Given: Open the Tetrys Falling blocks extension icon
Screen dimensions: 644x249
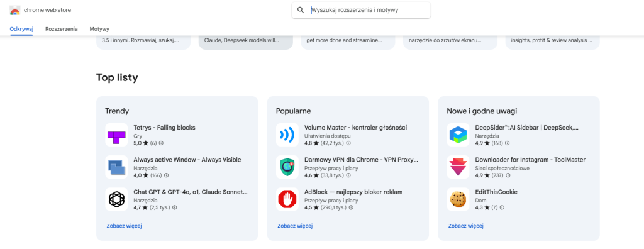Looking at the screenshot, I should [116, 135].
